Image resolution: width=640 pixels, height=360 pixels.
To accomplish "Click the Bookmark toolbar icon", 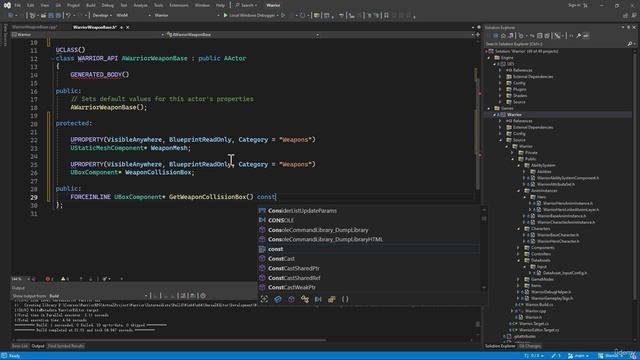I will [x=386, y=15].
